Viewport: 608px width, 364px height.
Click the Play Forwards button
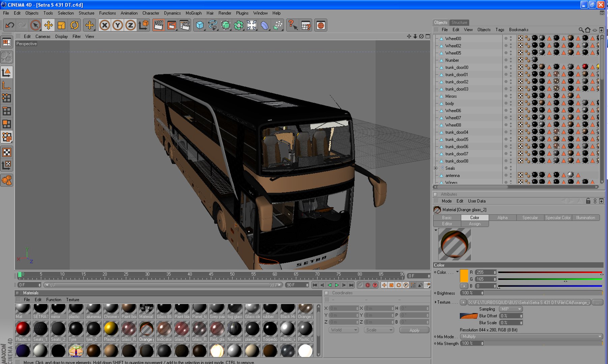pos(337,285)
